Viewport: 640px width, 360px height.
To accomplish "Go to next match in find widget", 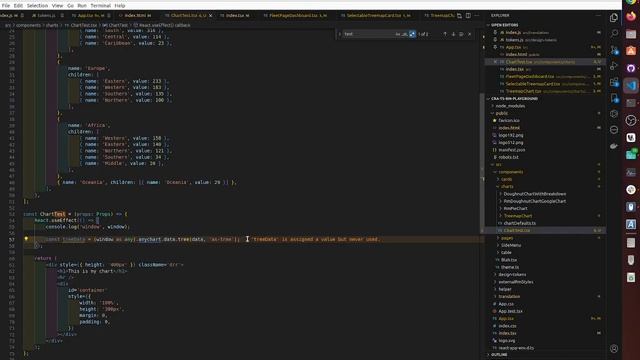I will [453, 34].
